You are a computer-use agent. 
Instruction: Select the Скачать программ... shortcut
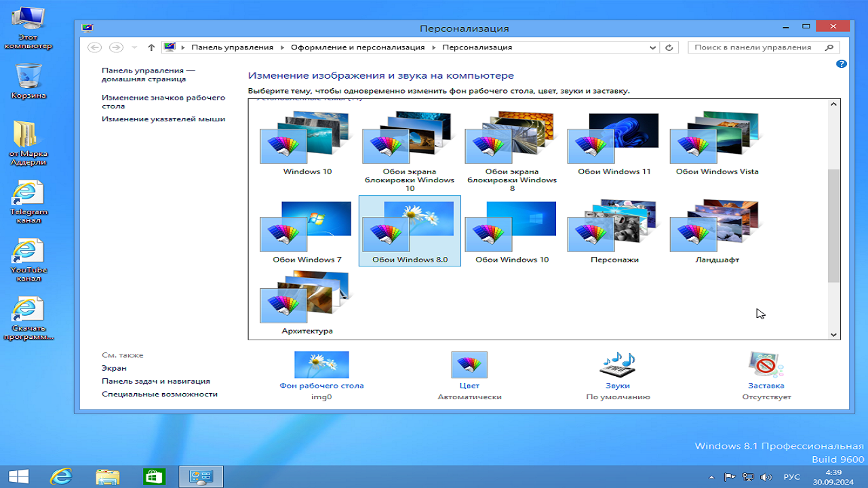28,319
